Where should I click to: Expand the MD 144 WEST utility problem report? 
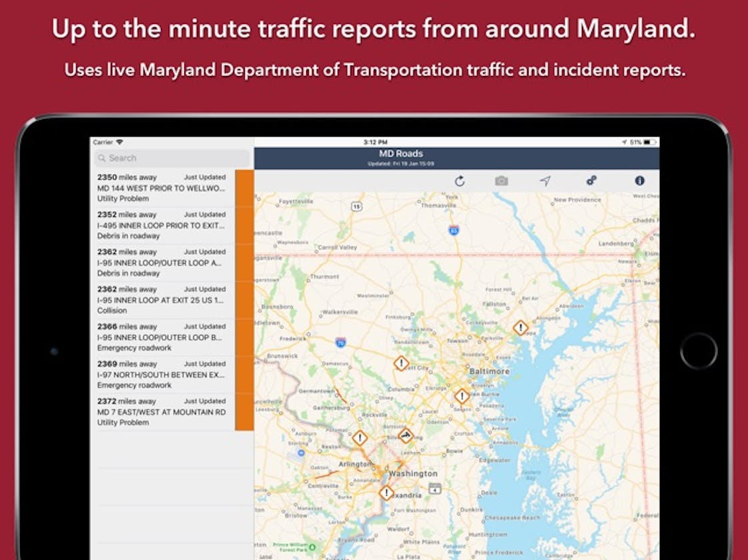[x=160, y=187]
